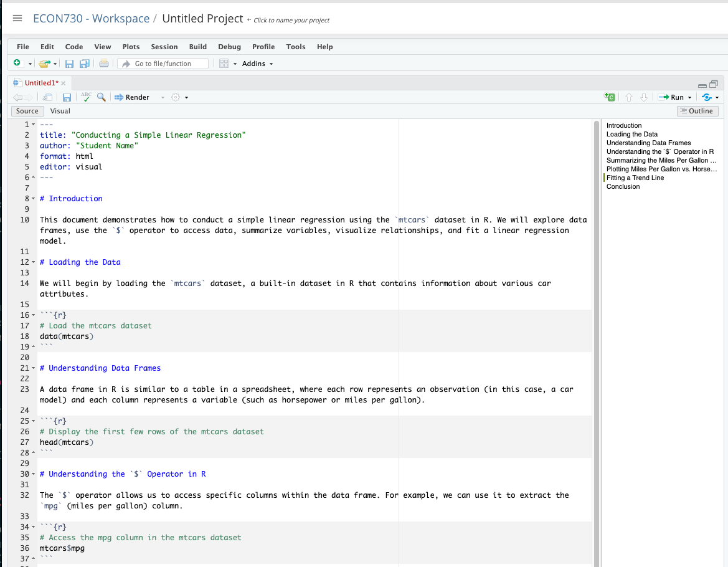Collapse the first R code chunk at line 16

pyautogui.click(x=32, y=315)
